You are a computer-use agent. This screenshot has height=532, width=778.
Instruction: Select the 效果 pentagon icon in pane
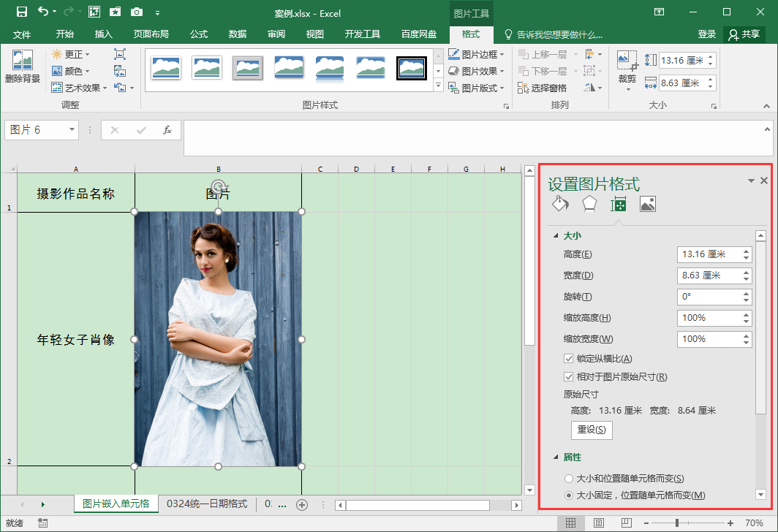(x=589, y=204)
